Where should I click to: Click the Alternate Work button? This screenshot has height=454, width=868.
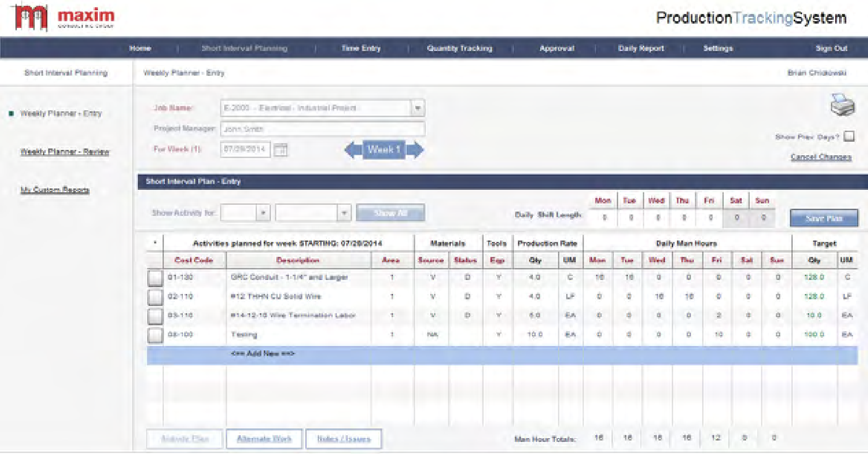click(264, 439)
